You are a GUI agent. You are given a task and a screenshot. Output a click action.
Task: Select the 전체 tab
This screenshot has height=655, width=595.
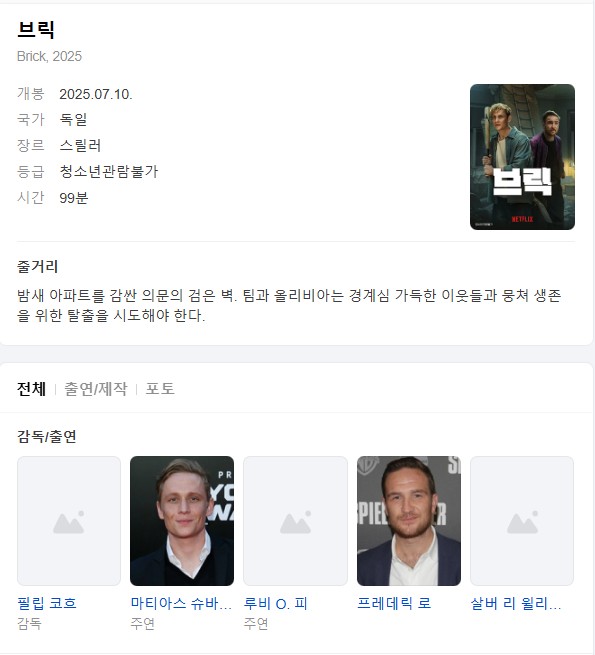(x=31, y=389)
